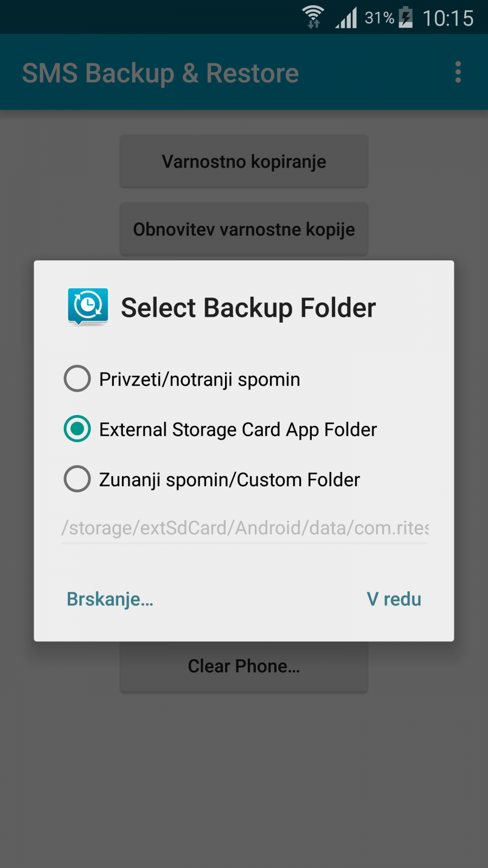Image resolution: width=488 pixels, height=868 pixels.
Task: Tap the Privzeti/notranji spomin label text
Action: (200, 379)
